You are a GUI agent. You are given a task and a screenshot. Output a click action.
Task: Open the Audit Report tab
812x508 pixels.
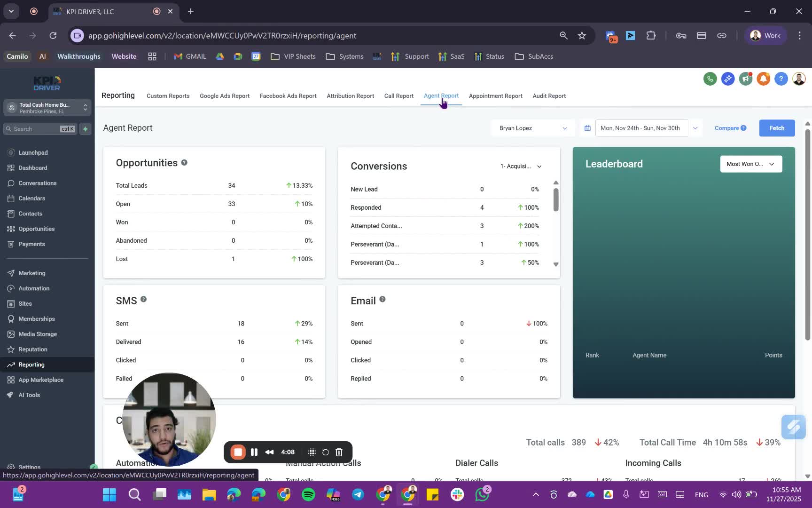tap(549, 95)
